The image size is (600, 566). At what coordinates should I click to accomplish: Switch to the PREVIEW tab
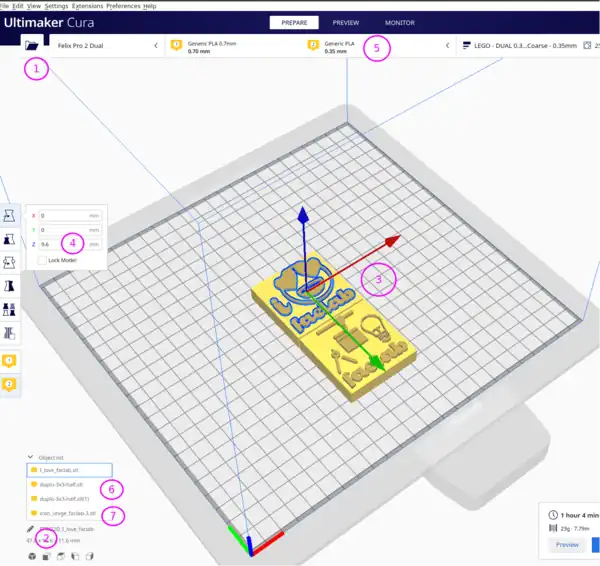pos(346,22)
